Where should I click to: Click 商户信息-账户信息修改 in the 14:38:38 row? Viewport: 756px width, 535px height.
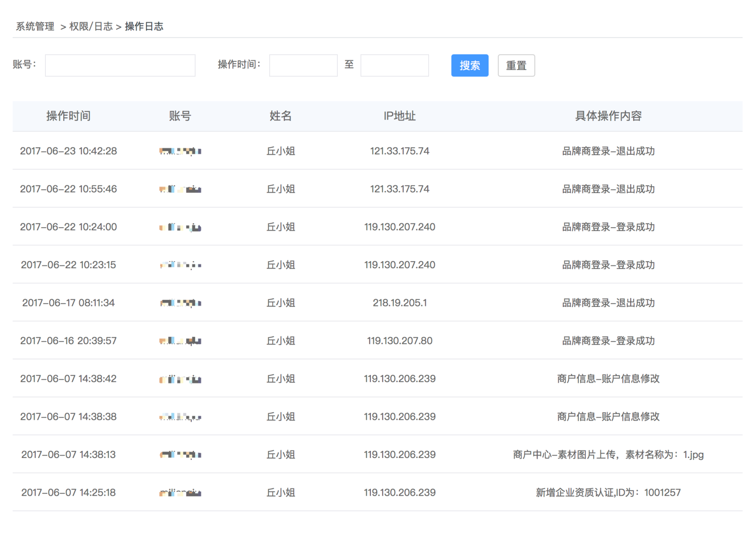[608, 416]
